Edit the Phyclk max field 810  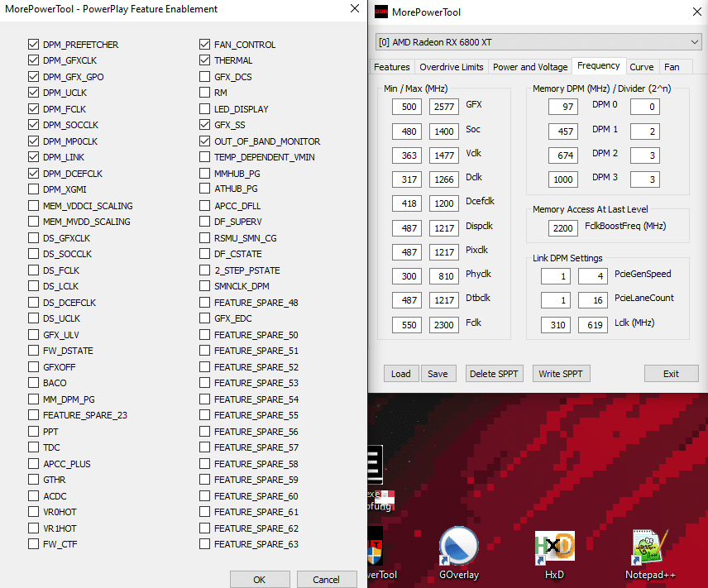(444, 276)
